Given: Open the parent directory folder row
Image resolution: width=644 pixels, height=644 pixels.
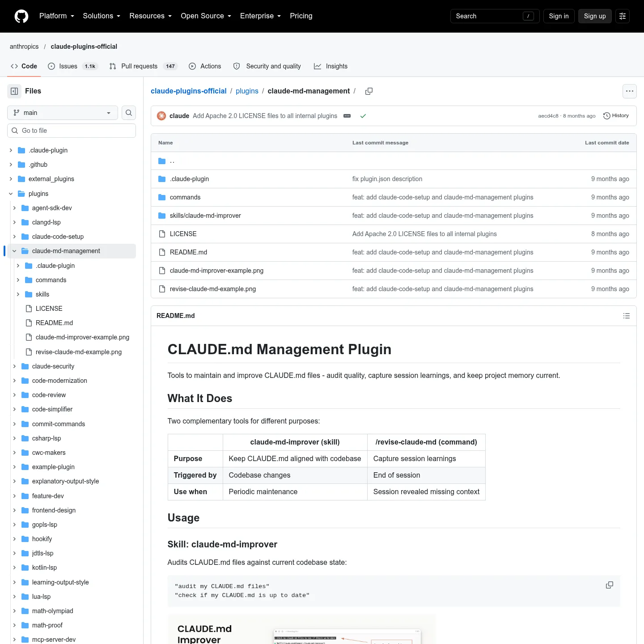Looking at the screenshot, I should tap(394, 161).
